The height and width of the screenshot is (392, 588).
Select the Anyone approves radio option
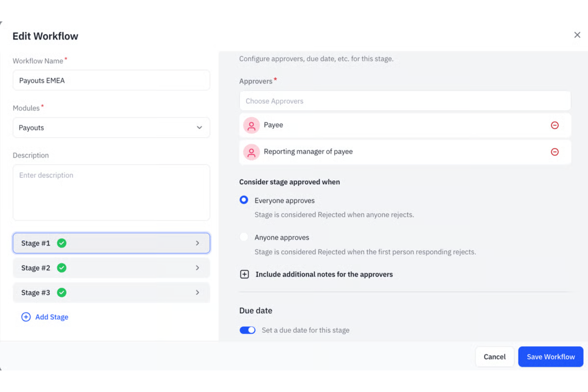(x=244, y=237)
